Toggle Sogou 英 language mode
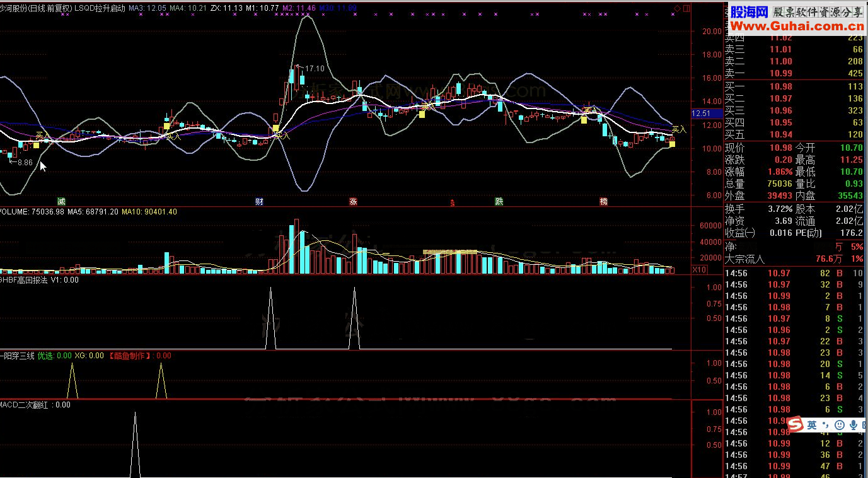Screen dimensions: 868x478 (812, 425)
